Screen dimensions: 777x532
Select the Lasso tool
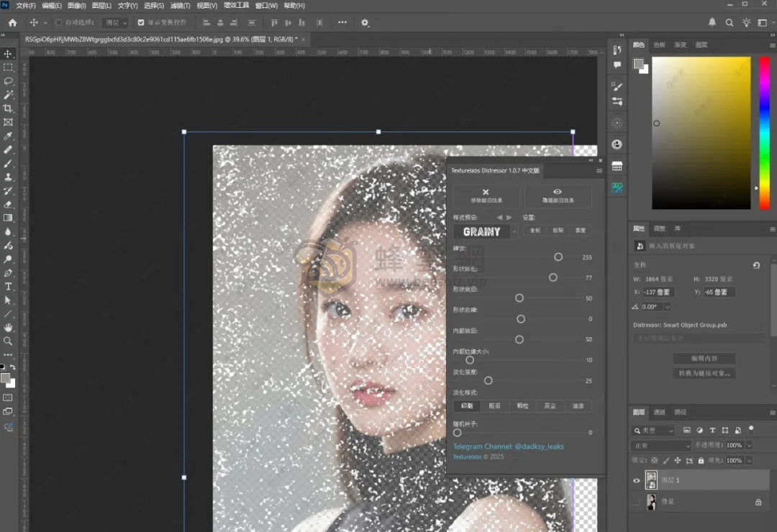[8, 81]
